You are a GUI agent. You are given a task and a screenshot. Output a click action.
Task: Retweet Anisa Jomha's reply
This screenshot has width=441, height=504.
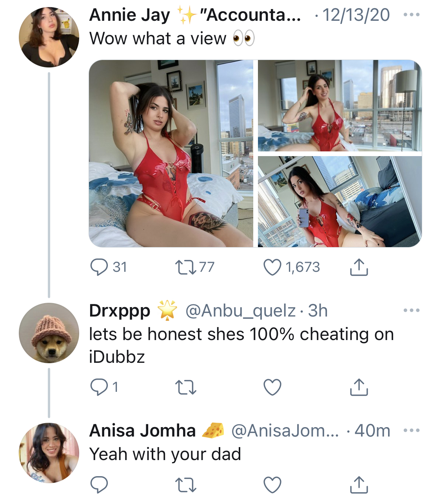(x=185, y=485)
